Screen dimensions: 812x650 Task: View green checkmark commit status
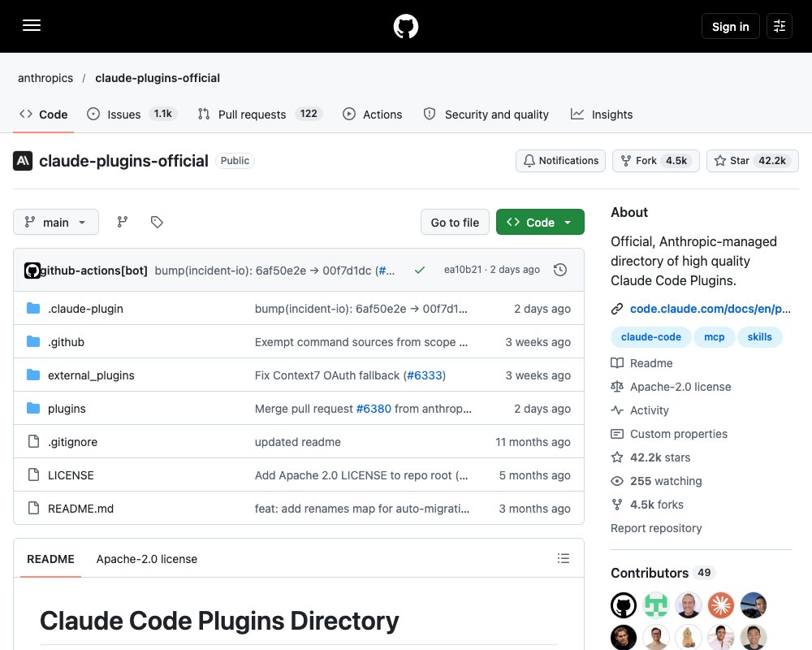point(420,270)
